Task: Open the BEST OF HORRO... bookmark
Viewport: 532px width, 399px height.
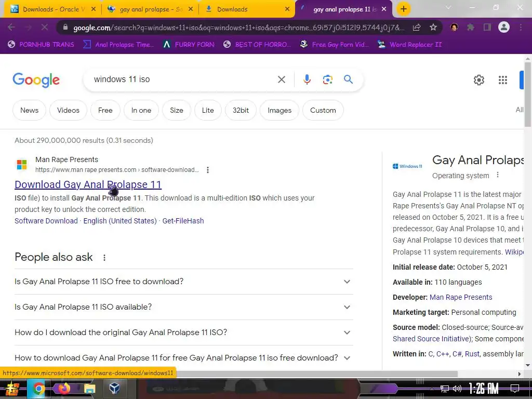Action: click(257, 45)
